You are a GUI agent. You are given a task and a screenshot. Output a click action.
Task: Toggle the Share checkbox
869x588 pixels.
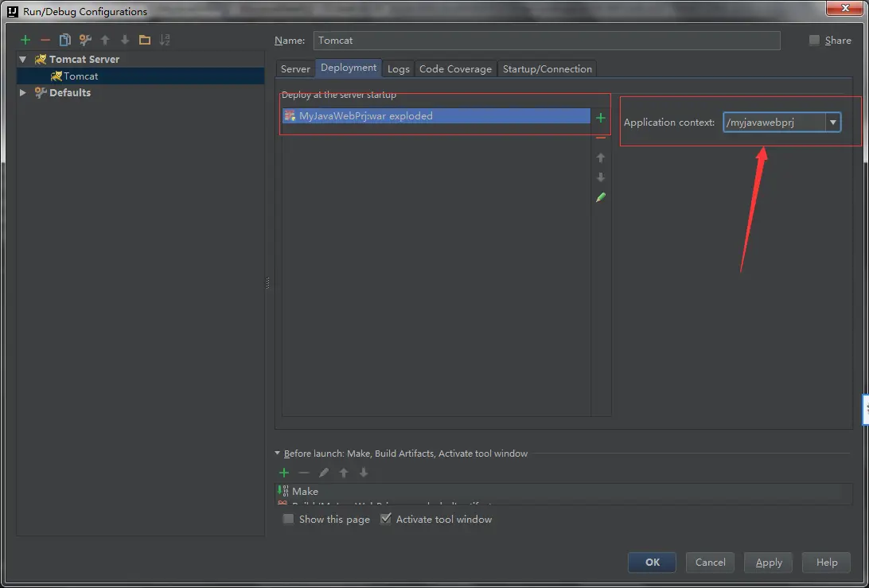(814, 40)
